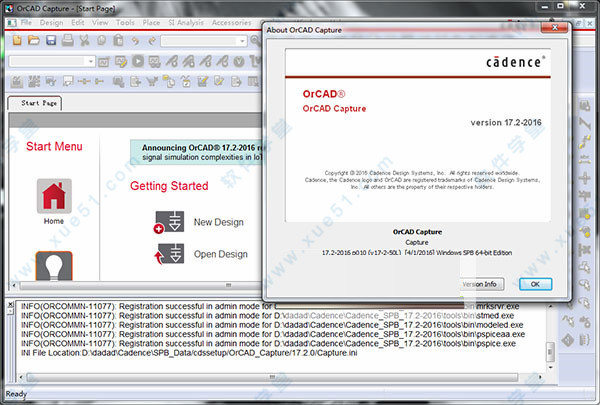Click the INI File Location log line
This screenshot has height=405, width=600.
(x=189, y=353)
